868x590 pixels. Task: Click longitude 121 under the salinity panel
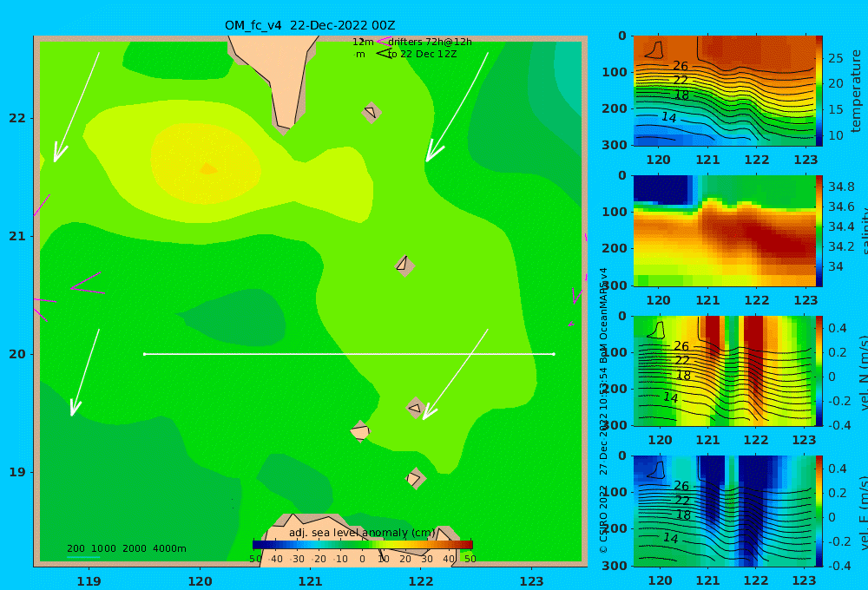(707, 300)
